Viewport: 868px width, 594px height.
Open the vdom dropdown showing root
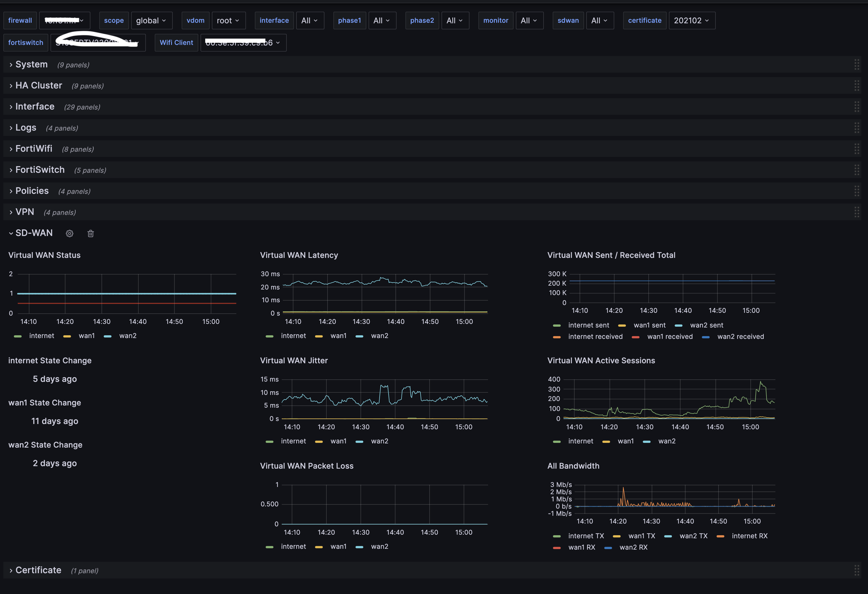tap(228, 21)
